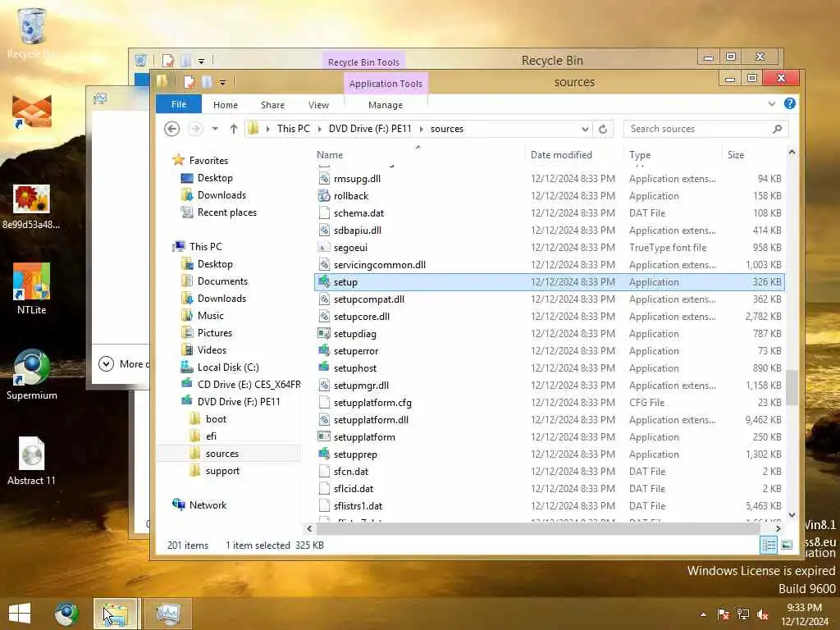The height and width of the screenshot is (630, 840).
Task: Sort by Type column header
Action: (640, 155)
